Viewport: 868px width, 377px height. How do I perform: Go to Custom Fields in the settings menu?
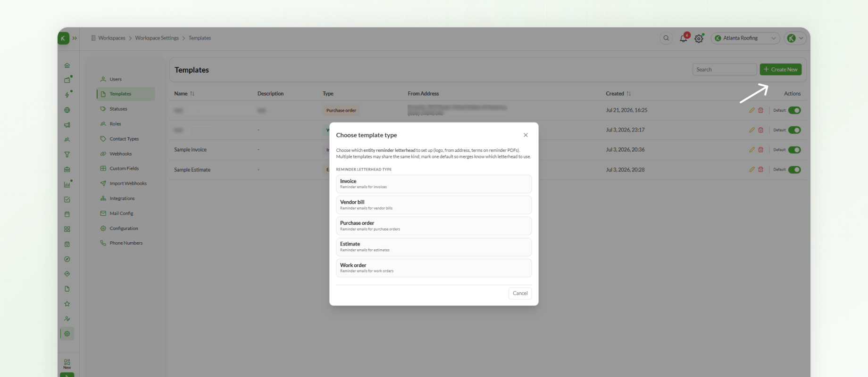pos(125,168)
